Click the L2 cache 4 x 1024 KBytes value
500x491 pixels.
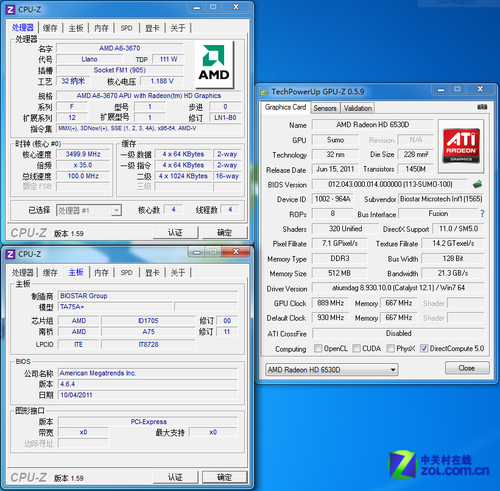(183, 176)
